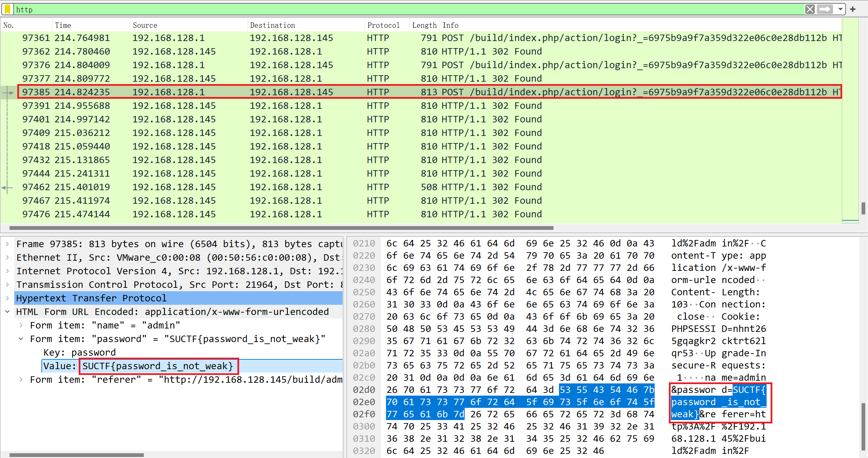868x458 pixels.
Task: Expand the Ethernet II section
Action: tap(7, 258)
